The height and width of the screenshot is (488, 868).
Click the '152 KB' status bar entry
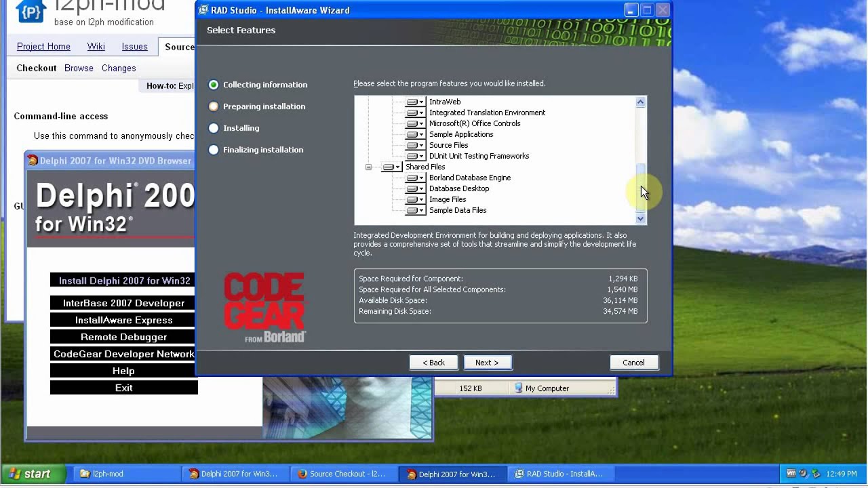point(471,388)
